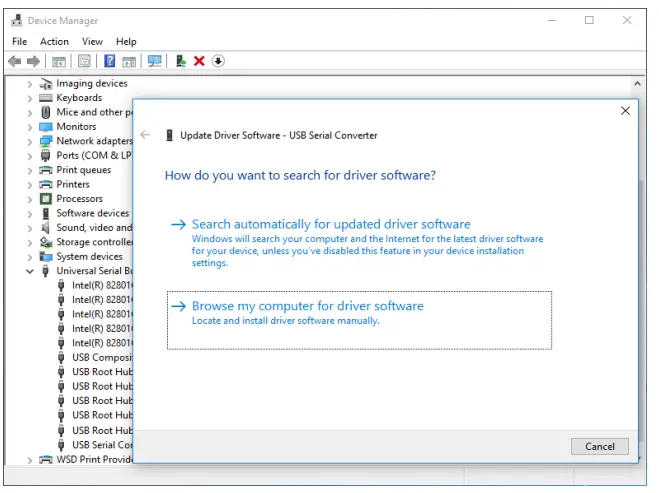Image resolution: width=659 pixels, height=493 pixels.
Task: Expand Imaging devices node
Action: pyautogui.click(x=29, y=84)
